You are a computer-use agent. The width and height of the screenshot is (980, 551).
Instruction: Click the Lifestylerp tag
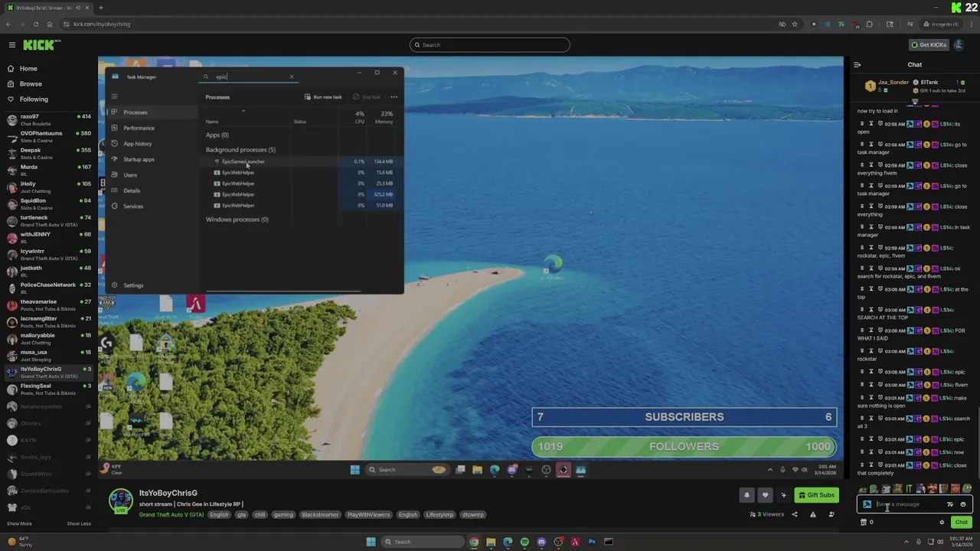pos(439,515)
